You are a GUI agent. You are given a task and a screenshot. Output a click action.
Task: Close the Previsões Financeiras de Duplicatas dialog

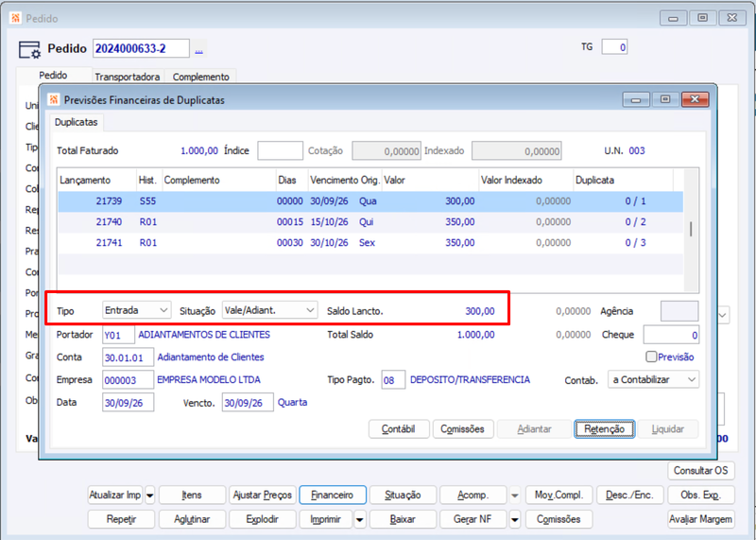(695, 99)
